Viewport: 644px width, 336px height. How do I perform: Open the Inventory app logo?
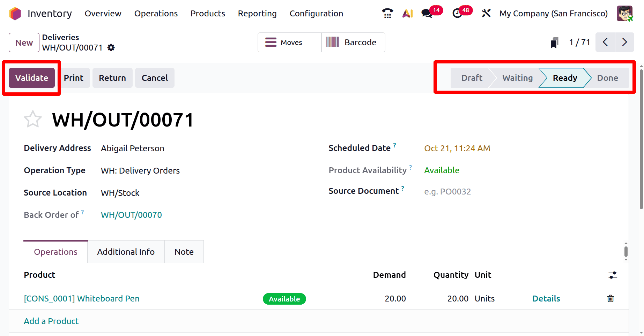click(x=15, y=14)
